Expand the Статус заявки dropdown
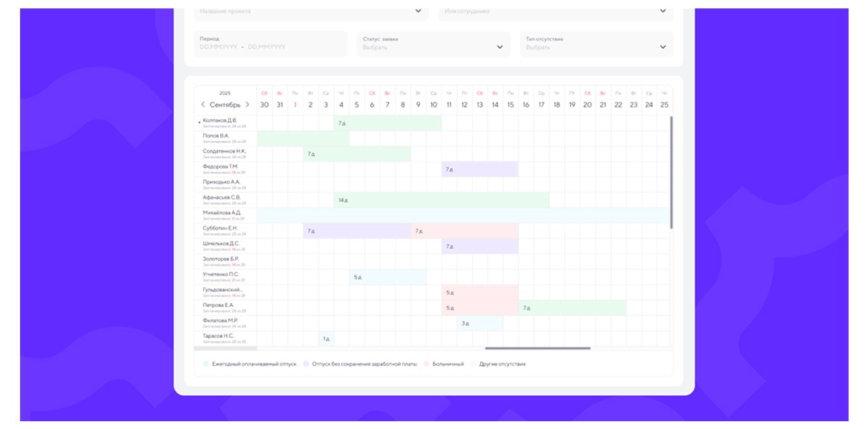Screen dimensions: 868x429 (x=433, y=43)
